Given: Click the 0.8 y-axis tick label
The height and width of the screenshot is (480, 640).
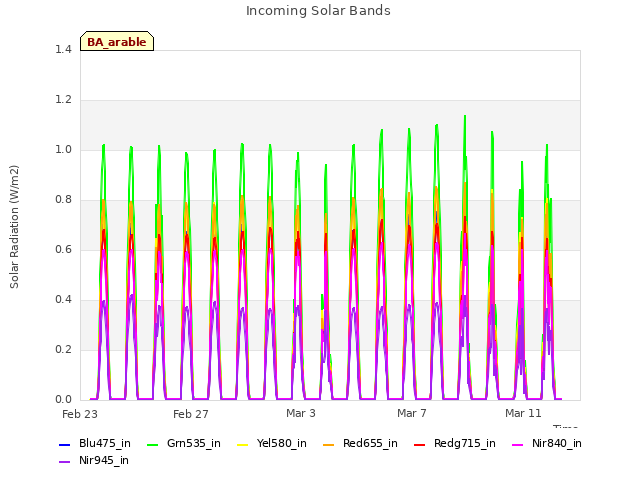Looking at the screenshot, I should (63, 200).
